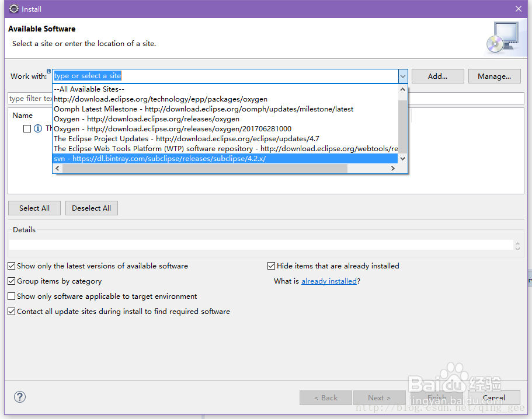Toggle Show only the latest versions checkbox

pyautogui.click(x=11, y=266)
